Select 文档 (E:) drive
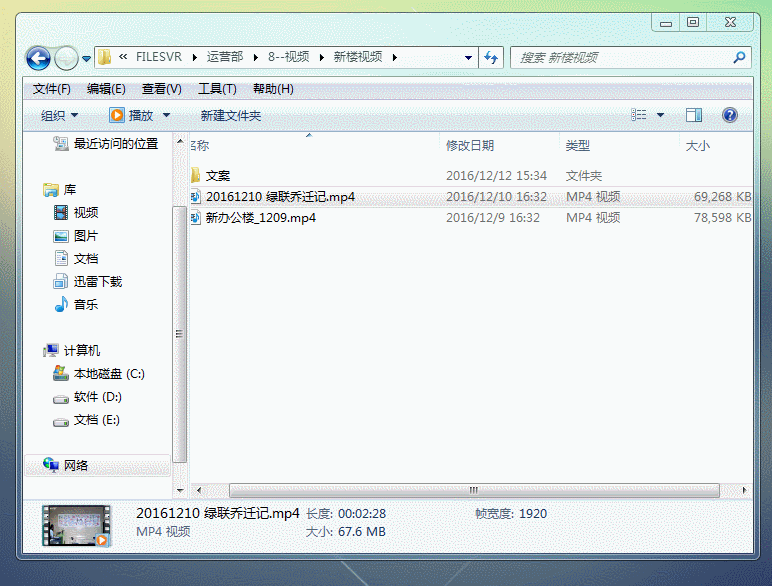 click(87, 420)
